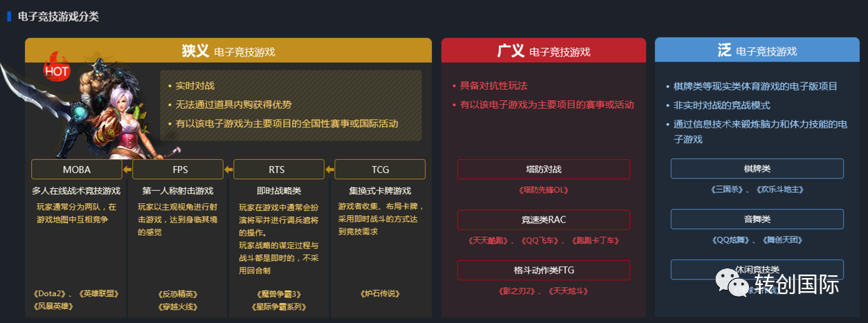Image resolution: width=868 pixels, height=323 pixels.
Task: Open the 狭义 电子竞技游戏 header tab
Action: pyautogui.click(x=228, y=51)
